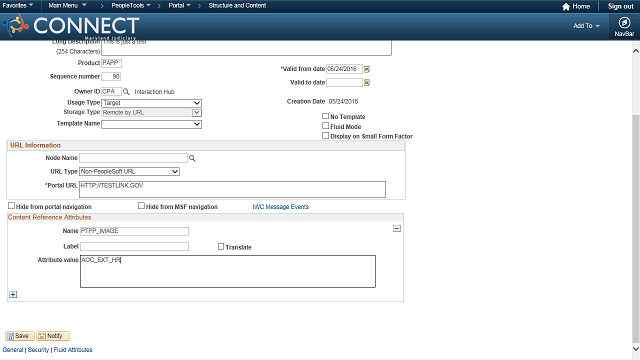
Task: Click the Notify button
Action: pyautogui.click(x=53, y=336)
